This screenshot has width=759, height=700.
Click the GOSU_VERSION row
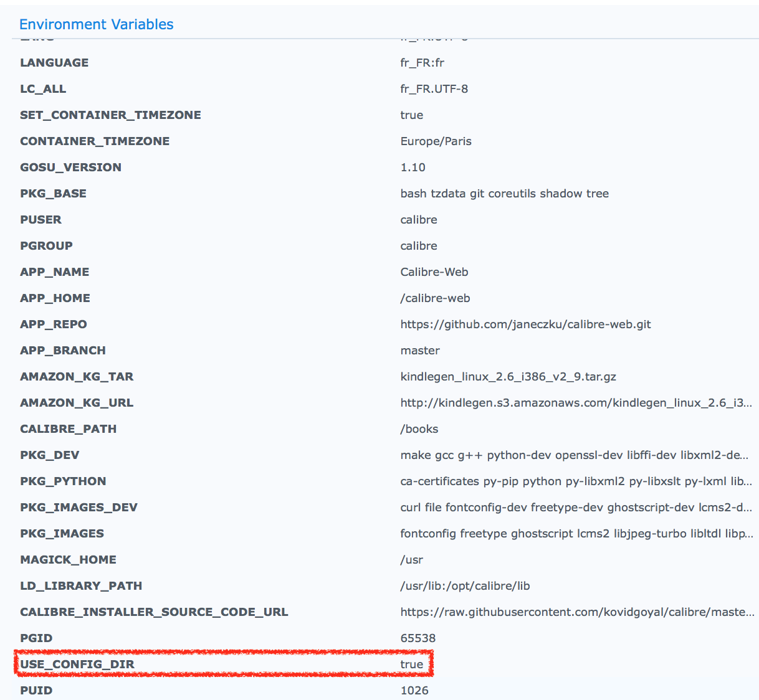pyautogui.click(x=249, y=167)
